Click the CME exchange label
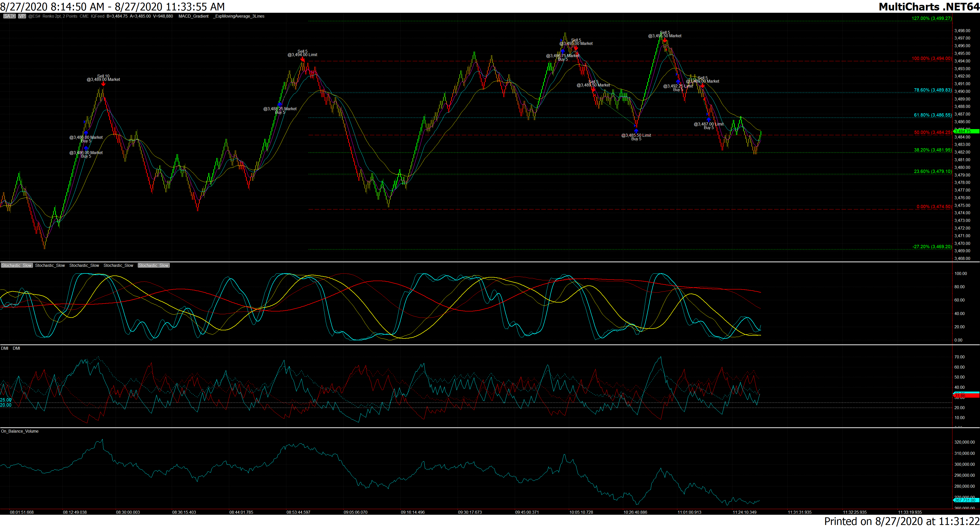Viewport: 980px width, 527px height. pyautogui.click(x=84, y=16)
